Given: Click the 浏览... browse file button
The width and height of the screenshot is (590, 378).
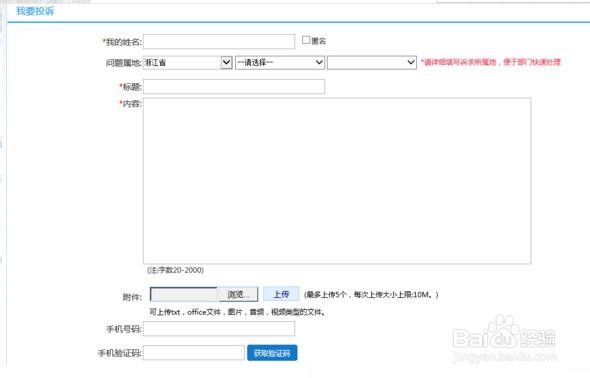Looking at the screenshot, I should coord(238,294).
